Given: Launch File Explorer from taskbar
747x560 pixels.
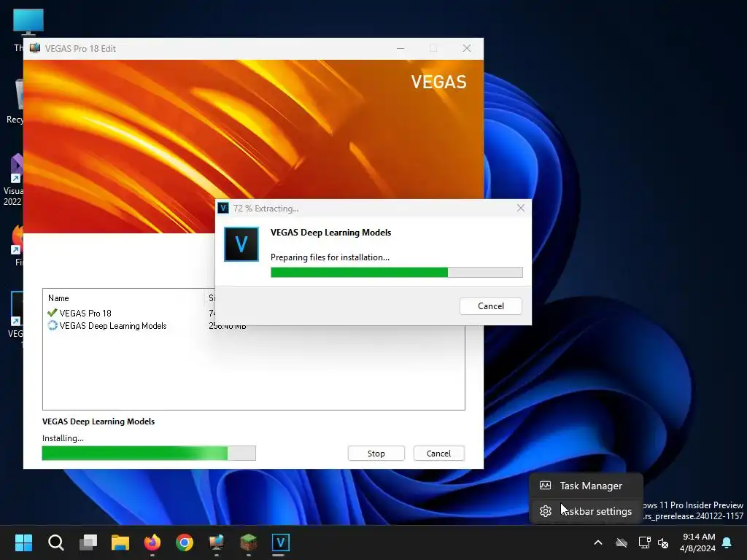Looking at the screenshot, I should pos(120,542).
